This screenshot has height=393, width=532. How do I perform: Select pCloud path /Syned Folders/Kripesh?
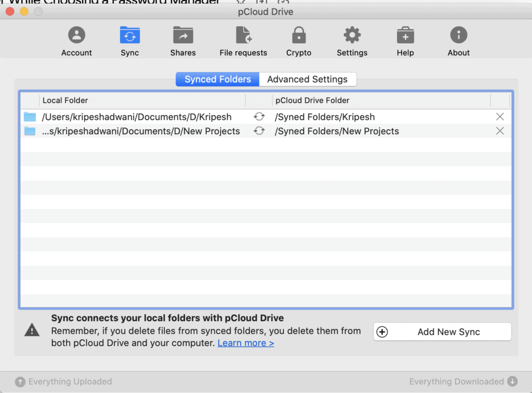pyautogui.click(x=325, y=117)
